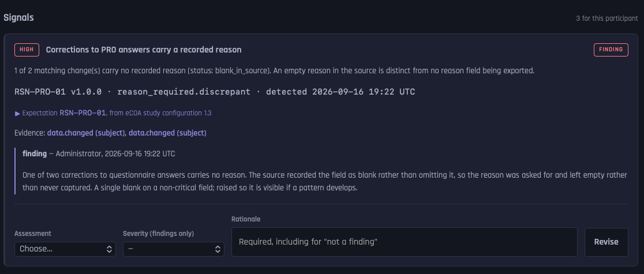Click the signal title about PRO answer corrections
The height and width of the screenshot is (274, 644).
[144, 50]
